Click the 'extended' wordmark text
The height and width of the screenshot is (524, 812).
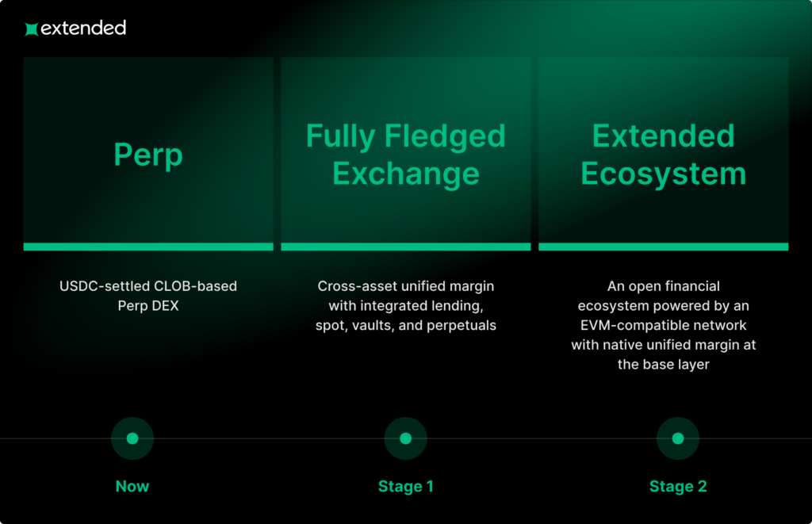(x=83, y=29)
